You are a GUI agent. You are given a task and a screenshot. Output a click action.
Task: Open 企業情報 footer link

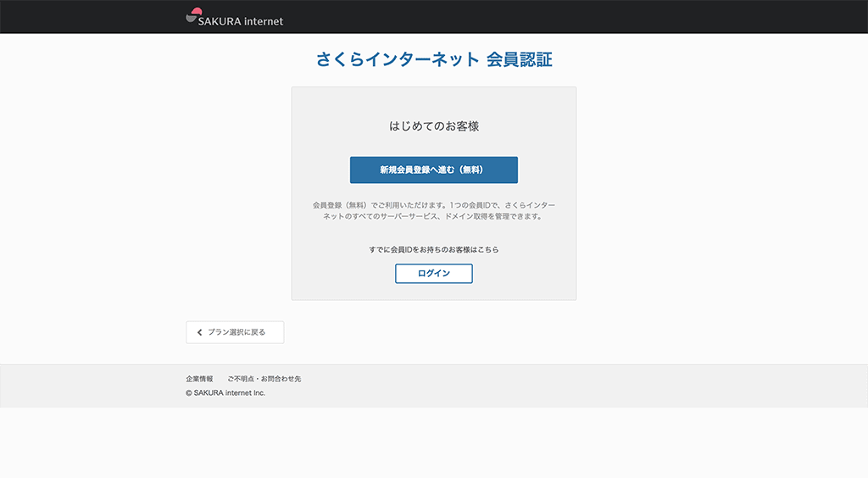click(x=199, y=379)
